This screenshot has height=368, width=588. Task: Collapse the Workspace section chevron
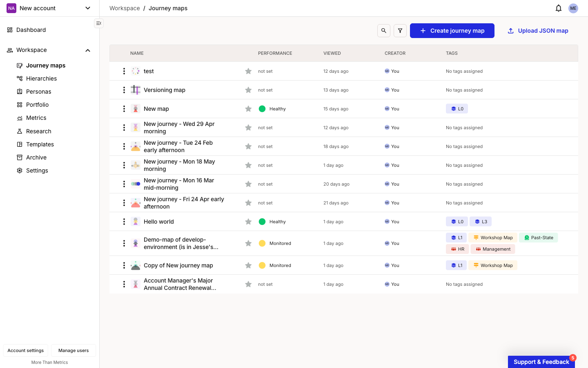[88, 50]
